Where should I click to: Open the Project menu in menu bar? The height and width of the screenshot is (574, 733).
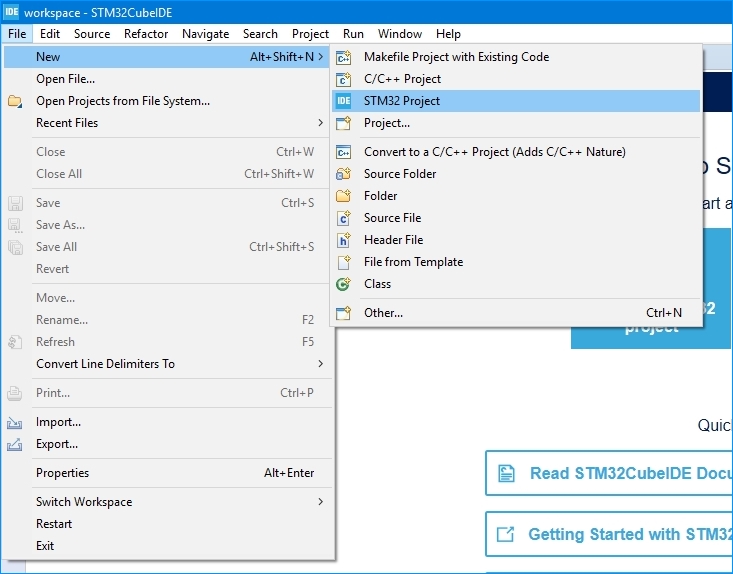pos(310,34)
